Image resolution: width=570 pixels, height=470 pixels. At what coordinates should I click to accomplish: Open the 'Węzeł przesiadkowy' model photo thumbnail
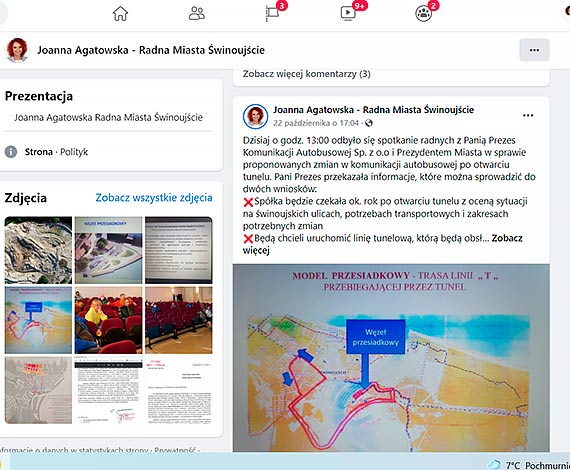pyautogui.click(x=108, y=250)
